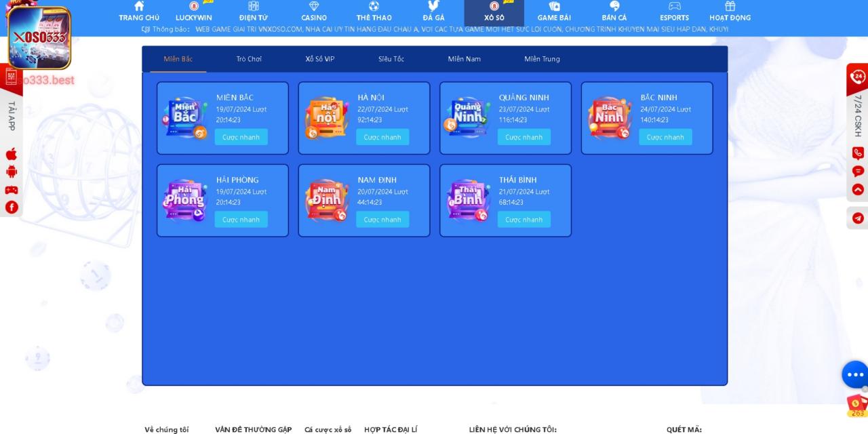The image size is (868, 434).
Task: Click Cược nhanh button for Hà Nội
Action: tap(382, 137)
